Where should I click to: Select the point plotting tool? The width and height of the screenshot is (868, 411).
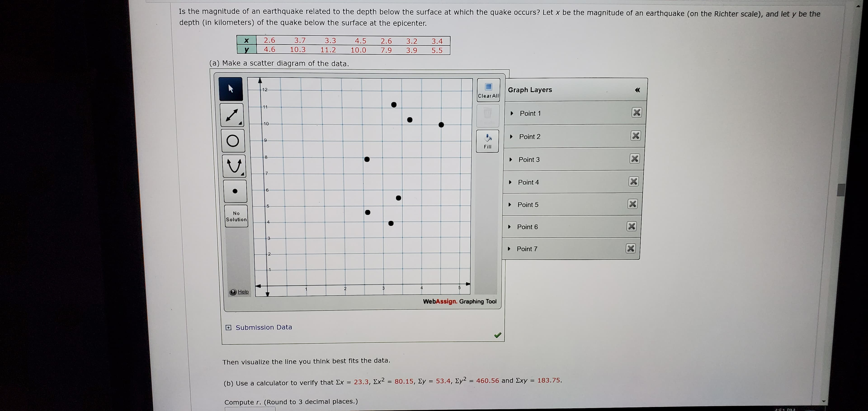coord(235,191)
